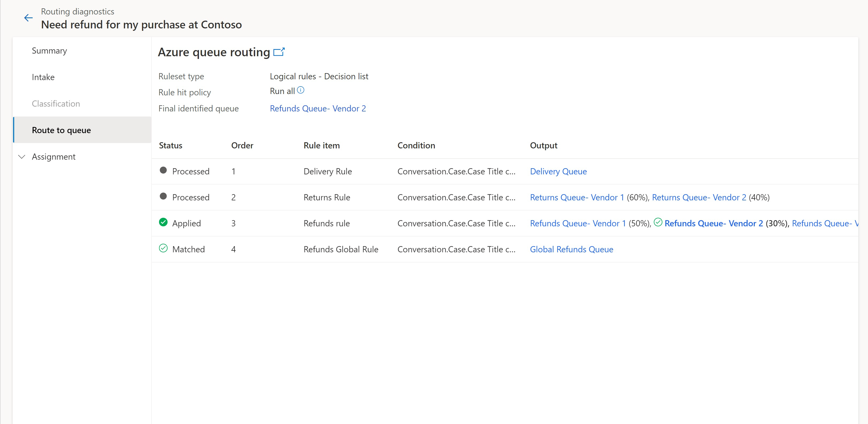Select the Classification navigation tab
The width and height of the screenshot is (868, 424).
(55, 103)
